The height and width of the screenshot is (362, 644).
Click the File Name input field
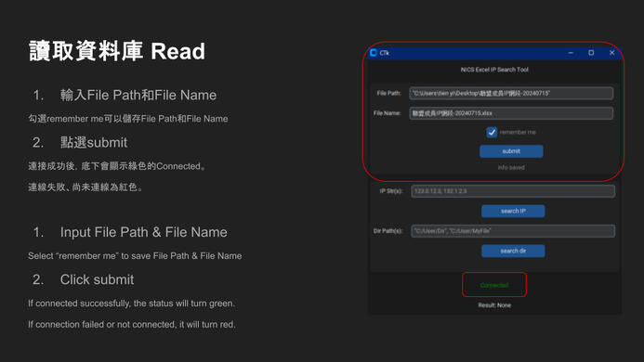click(x=511, y=113)
